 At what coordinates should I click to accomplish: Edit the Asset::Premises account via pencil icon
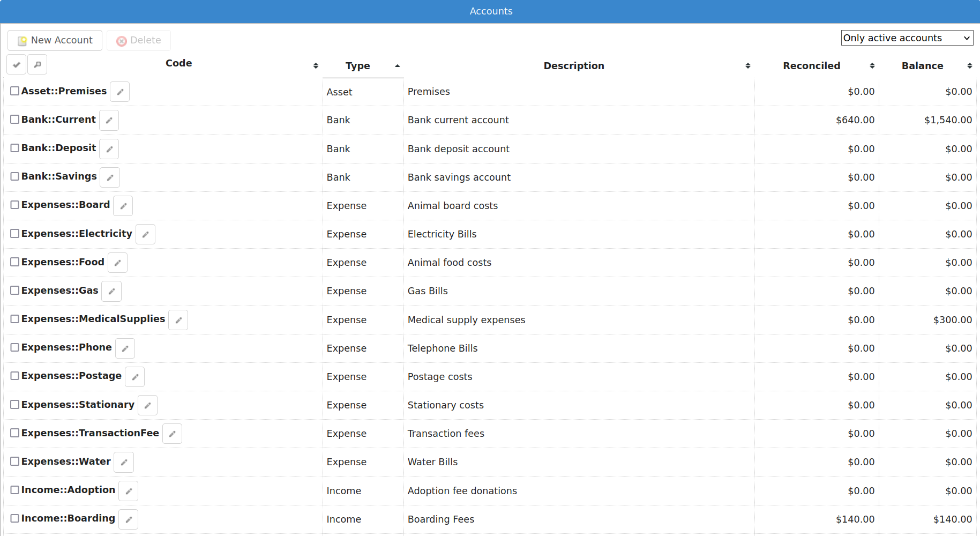119,92
